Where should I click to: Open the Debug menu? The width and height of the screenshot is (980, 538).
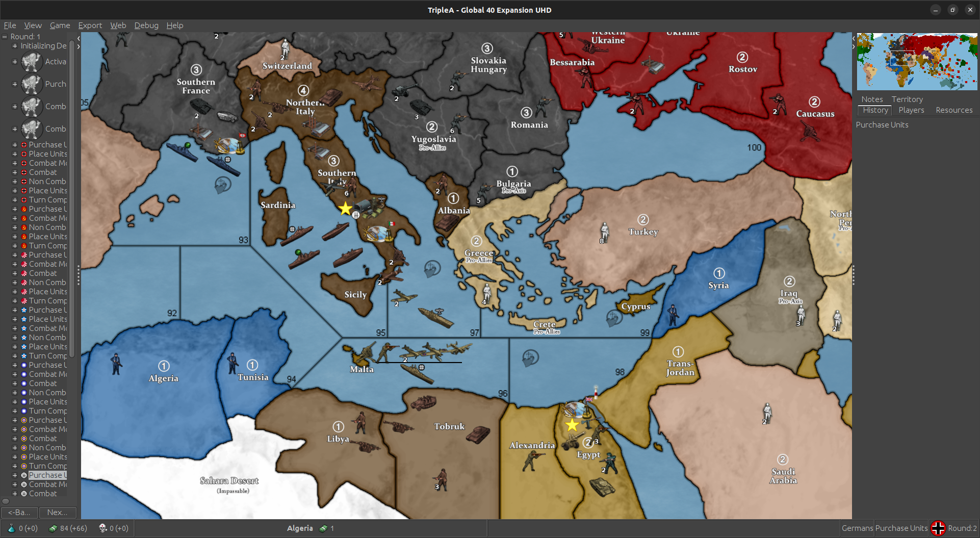pos(146,25)
